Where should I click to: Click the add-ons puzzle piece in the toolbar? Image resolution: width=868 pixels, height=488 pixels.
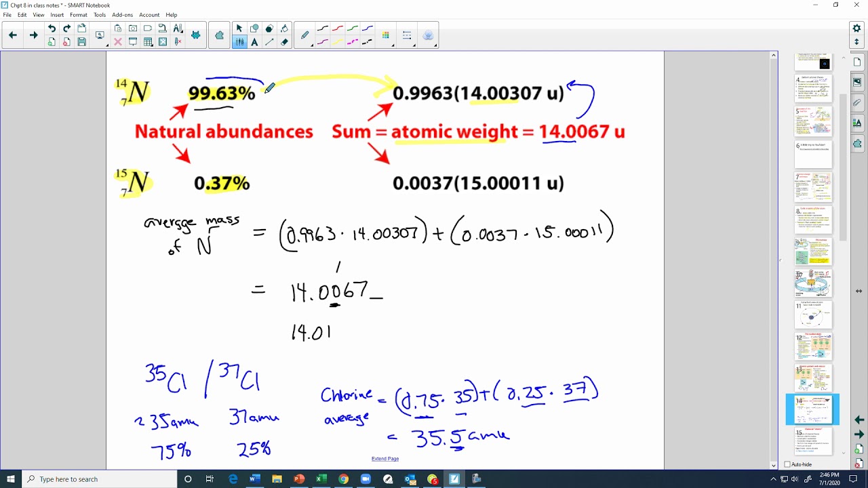tap(219, 35)
